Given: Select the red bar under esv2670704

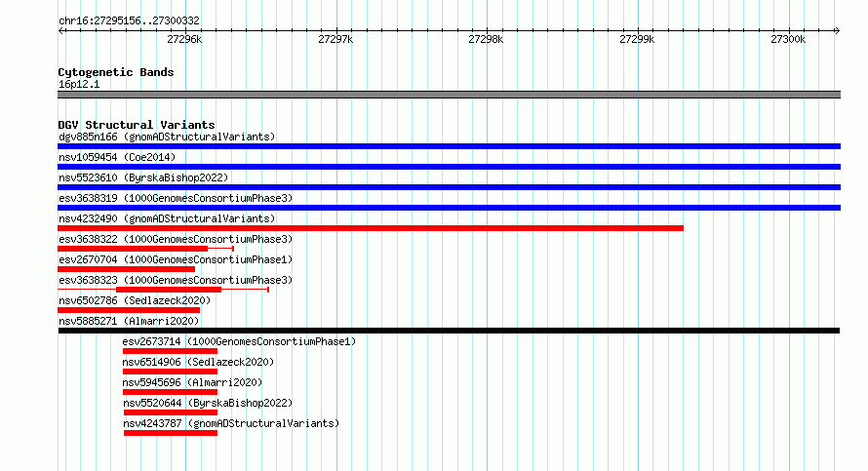Looking at the screenshot, I should point(126,269).
